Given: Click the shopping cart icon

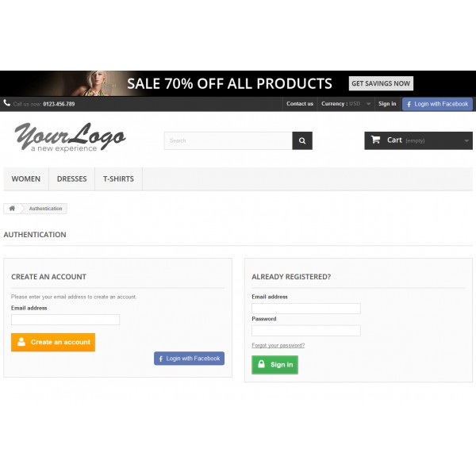Looking at the screenshot, I should [x=375, y=140].
